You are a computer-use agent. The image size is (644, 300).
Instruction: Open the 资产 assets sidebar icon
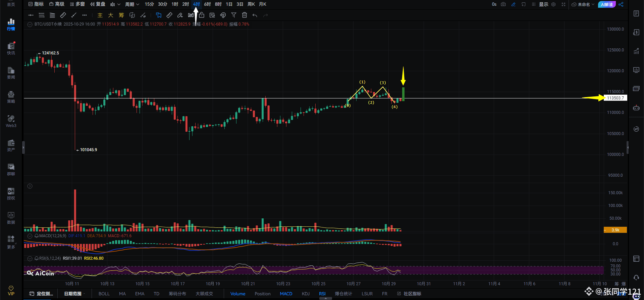click(x=11, y=145)
